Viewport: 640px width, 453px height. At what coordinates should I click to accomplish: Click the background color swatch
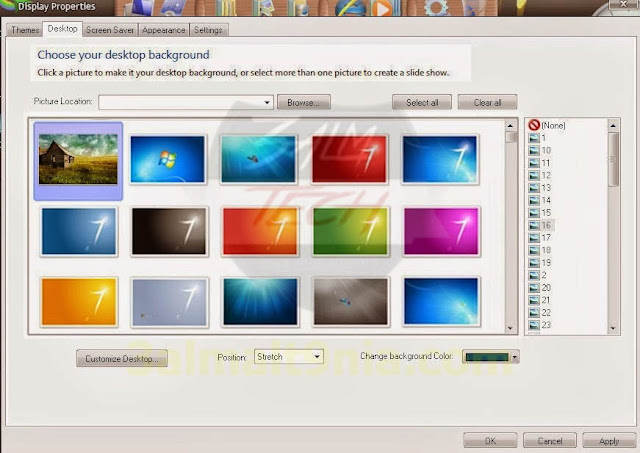(487, 357)
